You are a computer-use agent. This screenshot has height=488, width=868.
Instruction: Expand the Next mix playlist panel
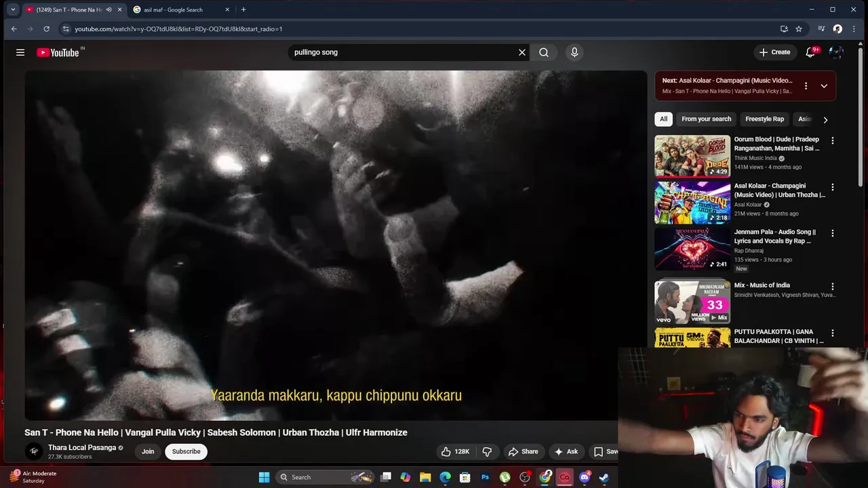(824, 86)
